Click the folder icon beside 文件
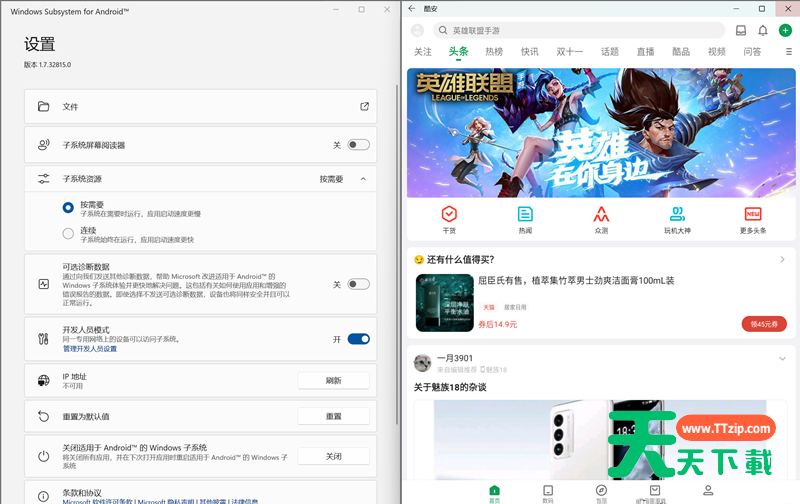Screen dimensions: 800x504 click(43, 106)
